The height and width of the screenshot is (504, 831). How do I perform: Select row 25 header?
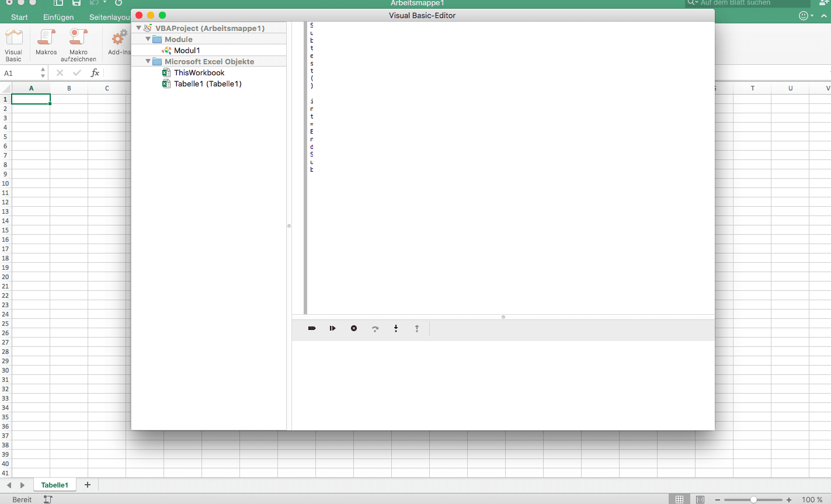[5, 324]
